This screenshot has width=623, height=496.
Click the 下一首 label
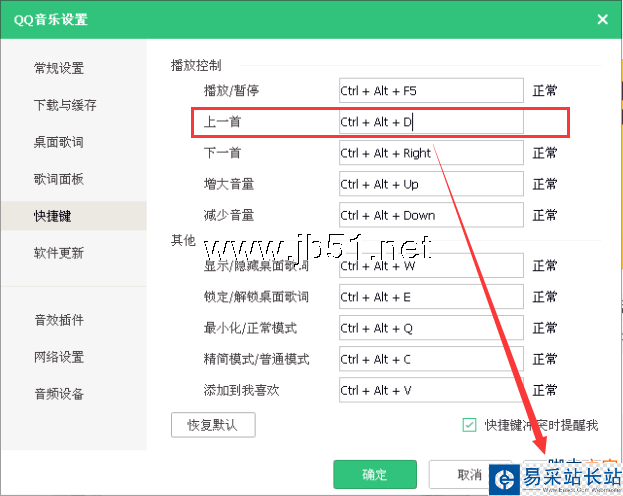click(x=222, y=153)
